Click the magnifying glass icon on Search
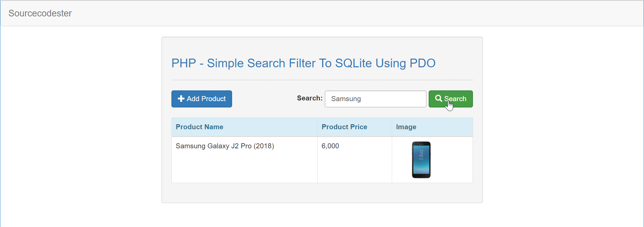 (x=438, y=98)
